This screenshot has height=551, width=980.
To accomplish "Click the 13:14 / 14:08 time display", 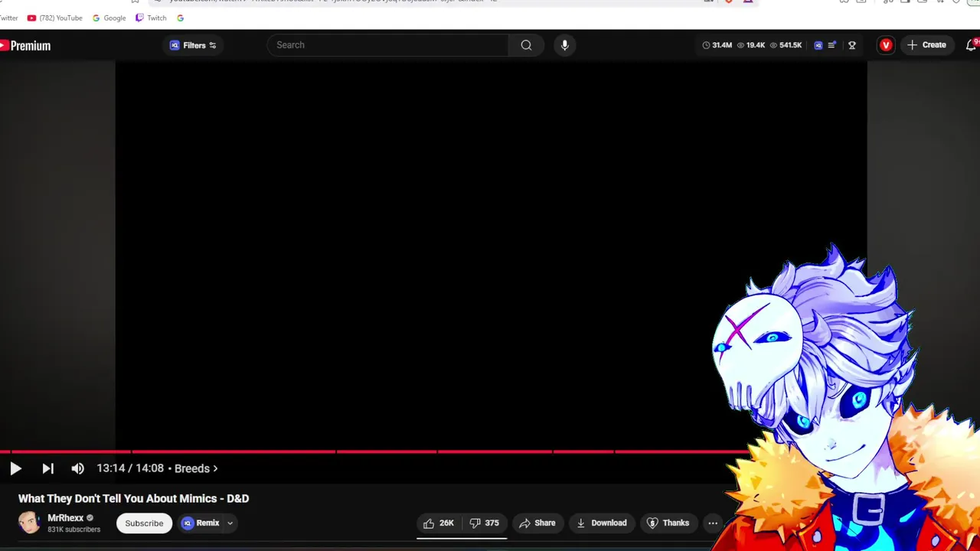I will (130, 468).
